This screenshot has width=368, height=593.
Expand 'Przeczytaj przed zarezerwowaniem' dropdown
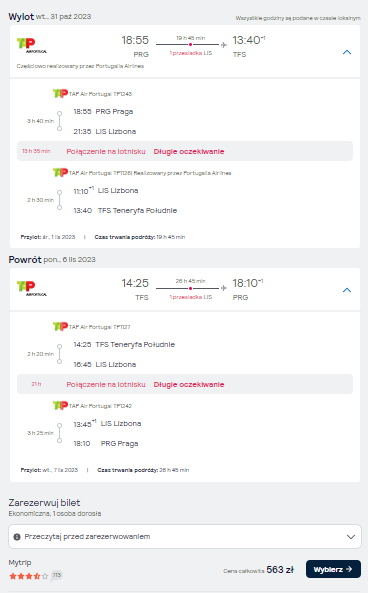pyautogui.click(x=185, y=536)
